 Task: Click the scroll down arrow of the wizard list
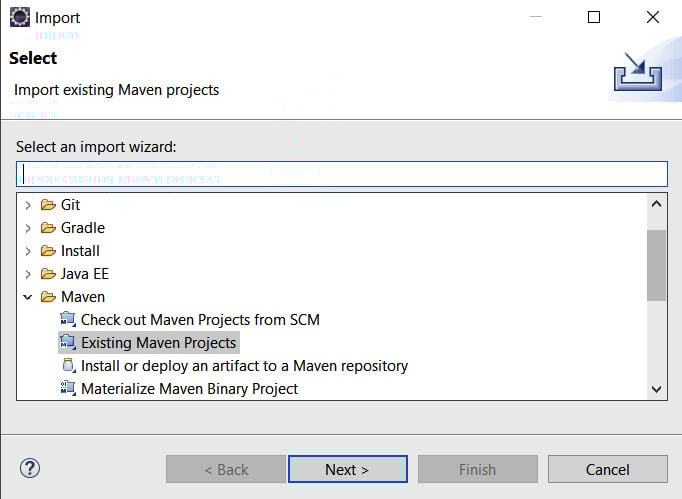click(x=656, y=389)
